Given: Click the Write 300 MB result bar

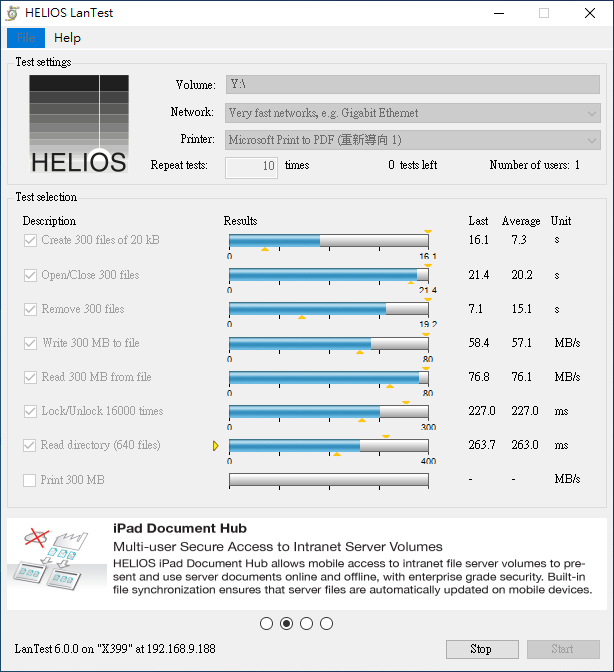Looking at the screenshot, I should (329, 343).
